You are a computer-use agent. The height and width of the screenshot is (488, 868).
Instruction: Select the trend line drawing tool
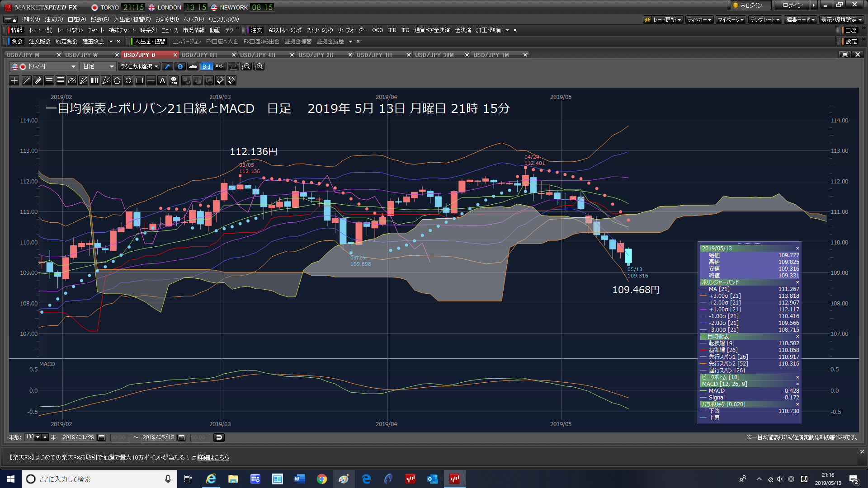(x=27, y=80)
